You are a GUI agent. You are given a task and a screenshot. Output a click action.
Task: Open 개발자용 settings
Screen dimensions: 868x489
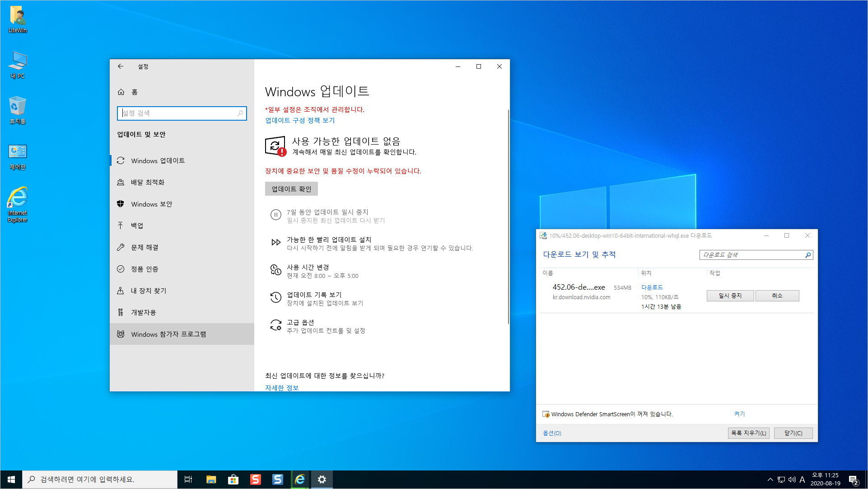182,313
